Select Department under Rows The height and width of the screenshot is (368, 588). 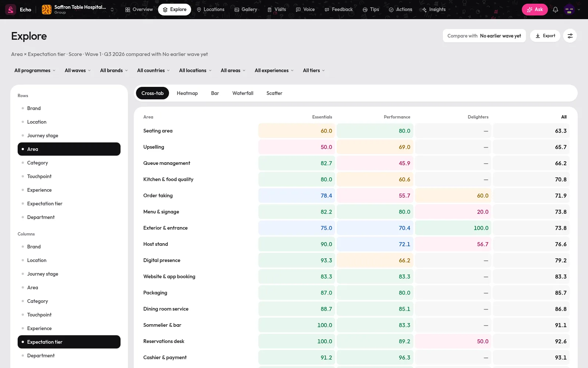pos(69,217)
